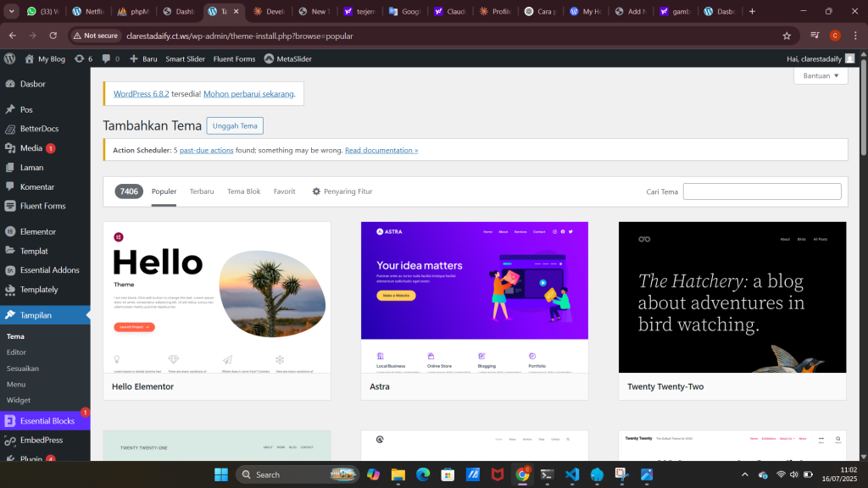Click the WordPress logo in admin bar
Image resolution: width=868 pixels, height=488 pixels.
pyautogui.click(x=10, y=58)
